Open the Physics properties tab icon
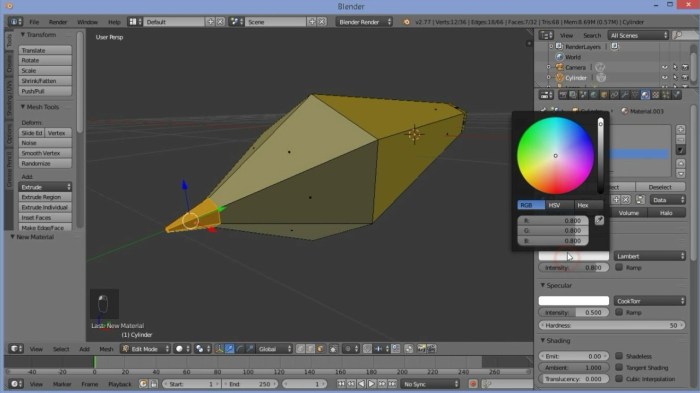The width and height of the screenshot is (700, 393). coord(676,95)
